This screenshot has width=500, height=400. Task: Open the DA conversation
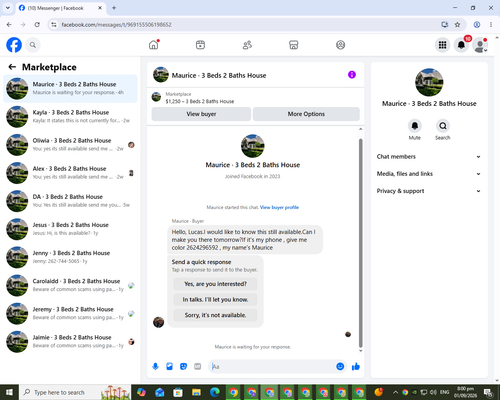click(x=70, y=201)
